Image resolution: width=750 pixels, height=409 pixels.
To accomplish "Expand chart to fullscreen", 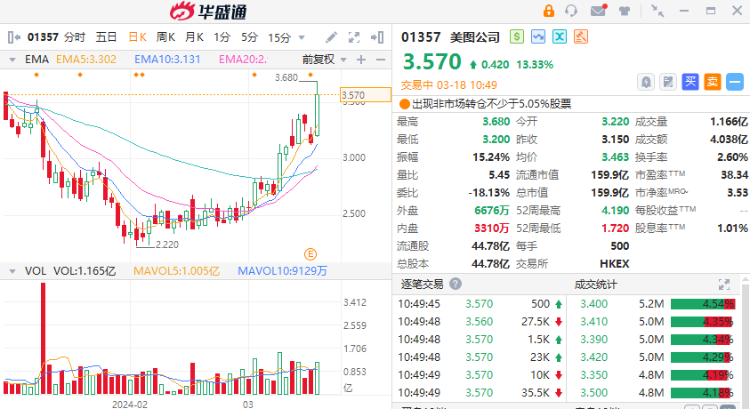I will click(x=354, y=37).
